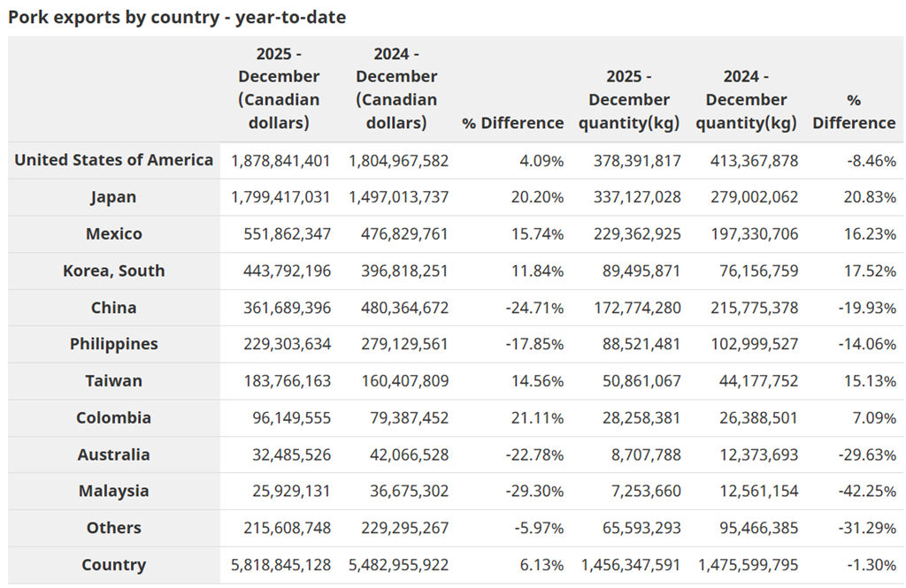Viewport: 906px width, 588px height.
Task: Click the '2025 - December (Canadian dollars)' column header
Action: point(279,88)
